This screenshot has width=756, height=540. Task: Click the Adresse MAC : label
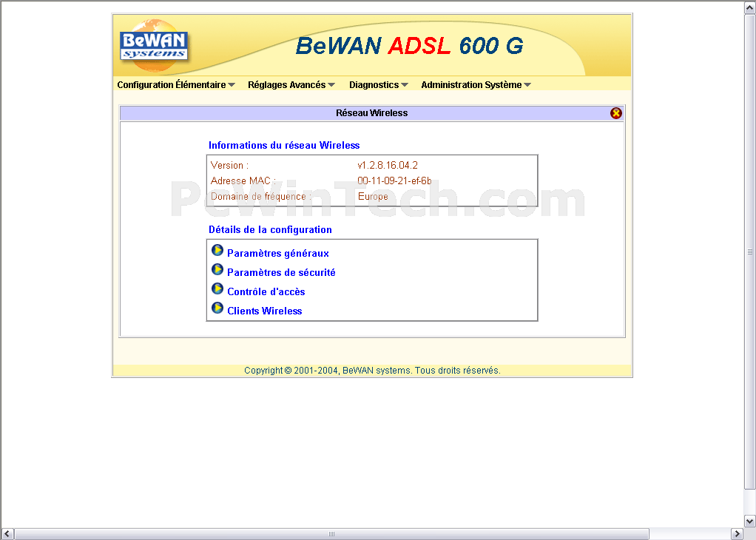coord(243,180)
